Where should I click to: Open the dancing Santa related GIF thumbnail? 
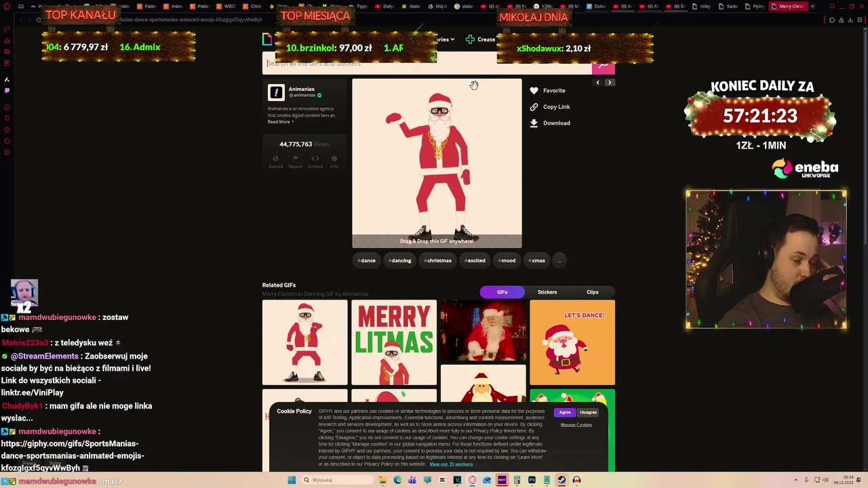coord(305,342)
